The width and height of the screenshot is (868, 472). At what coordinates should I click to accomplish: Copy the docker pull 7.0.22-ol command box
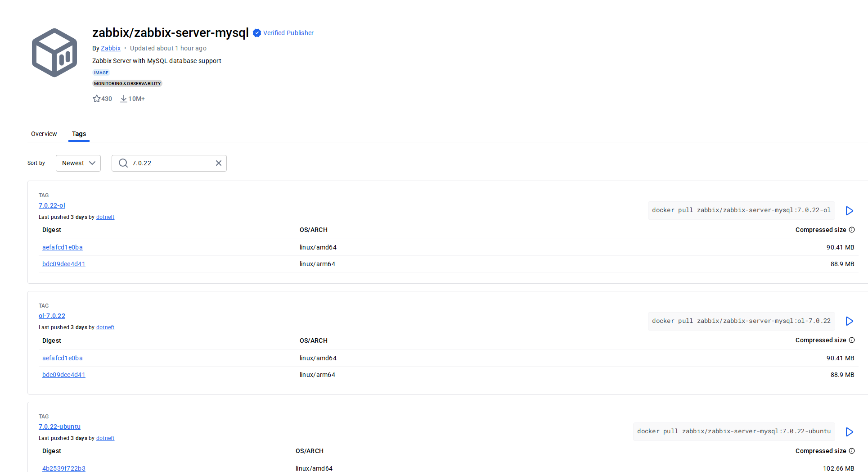click(x=741, y=210)
